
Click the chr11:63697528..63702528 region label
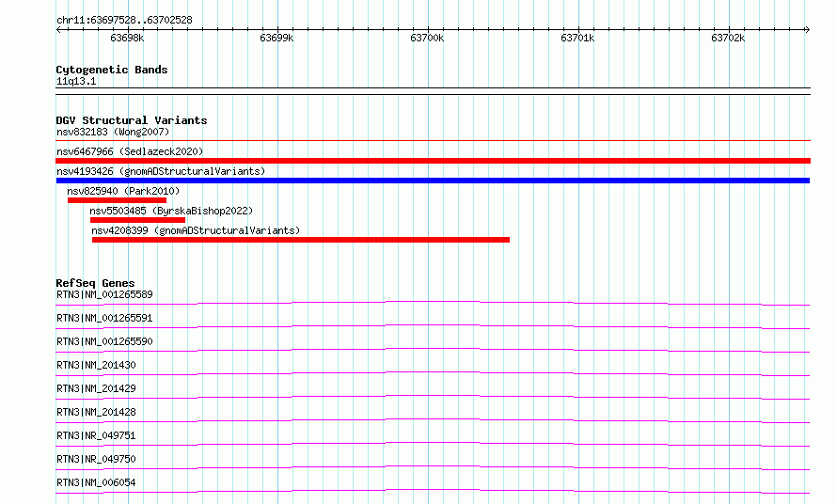(x=124, y=21)
